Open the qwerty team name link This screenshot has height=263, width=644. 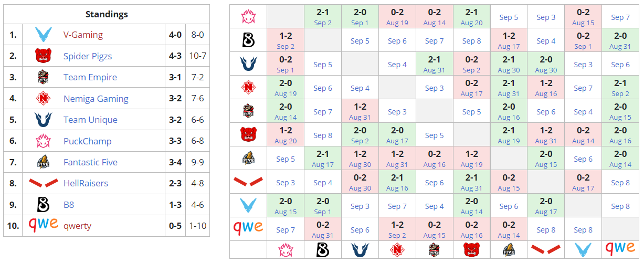click(77, 226)
